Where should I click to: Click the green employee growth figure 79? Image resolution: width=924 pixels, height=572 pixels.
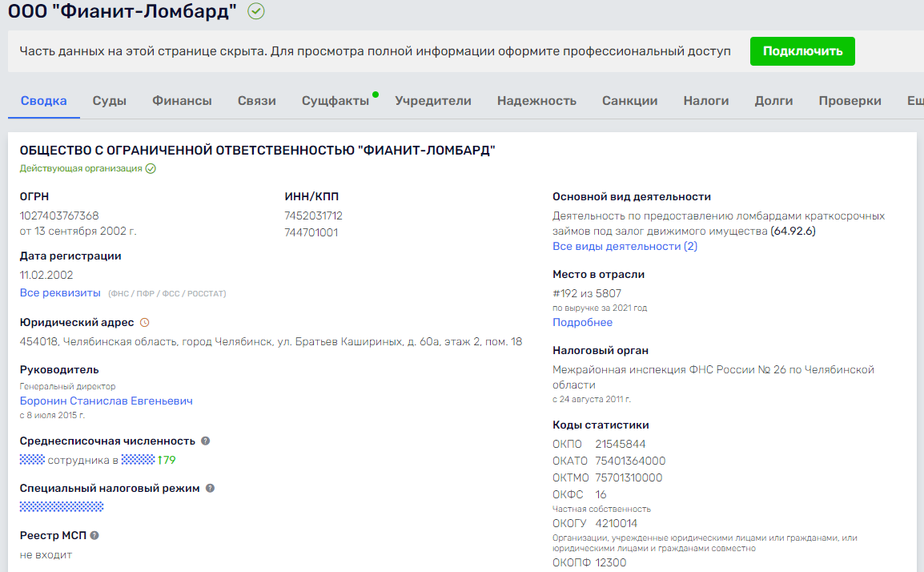click(167, 460)
